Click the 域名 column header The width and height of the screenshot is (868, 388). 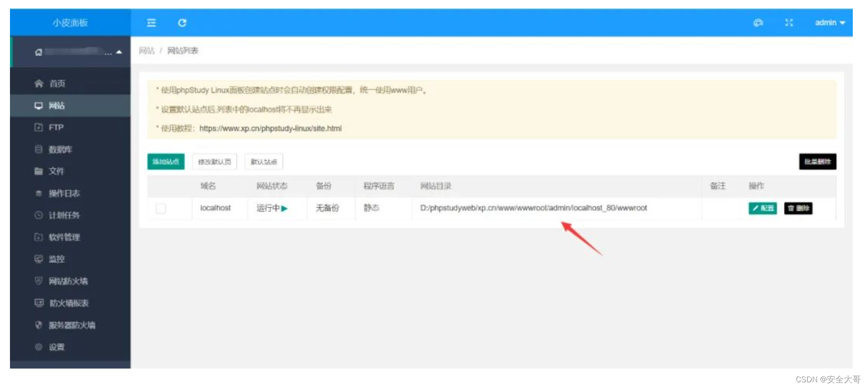tap(208, 186)
